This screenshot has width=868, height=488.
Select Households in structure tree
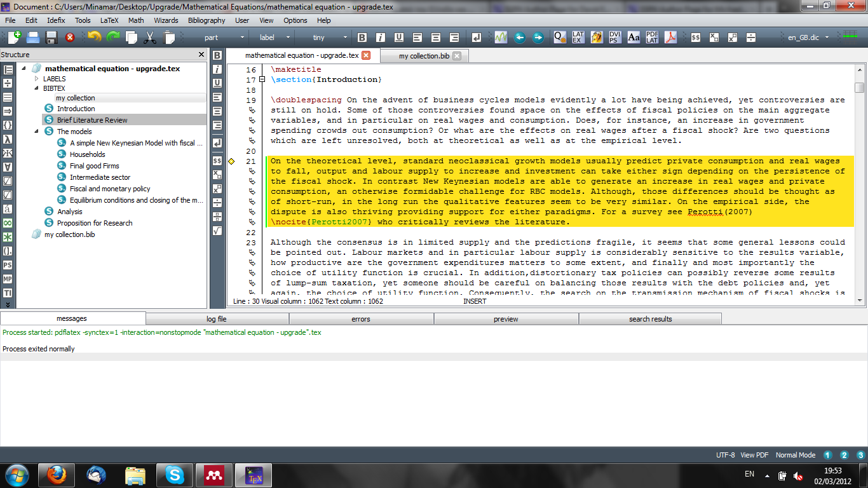pyautogui.click(x=88, y=154)
